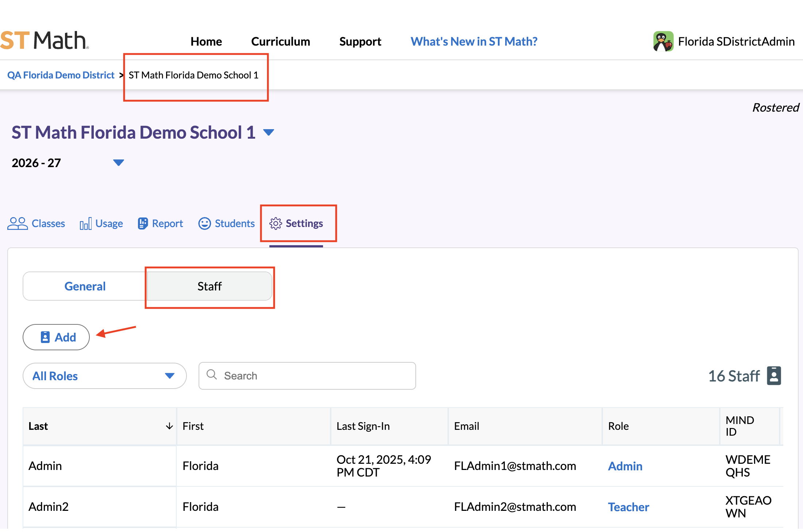Click the First column header

point(254,426)
